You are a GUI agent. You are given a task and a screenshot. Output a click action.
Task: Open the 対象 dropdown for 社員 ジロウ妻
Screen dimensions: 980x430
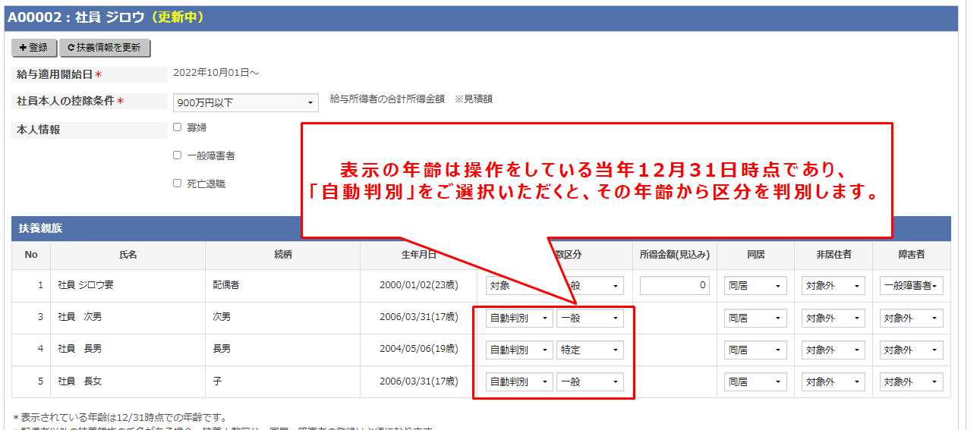click(x=519, y=286)
